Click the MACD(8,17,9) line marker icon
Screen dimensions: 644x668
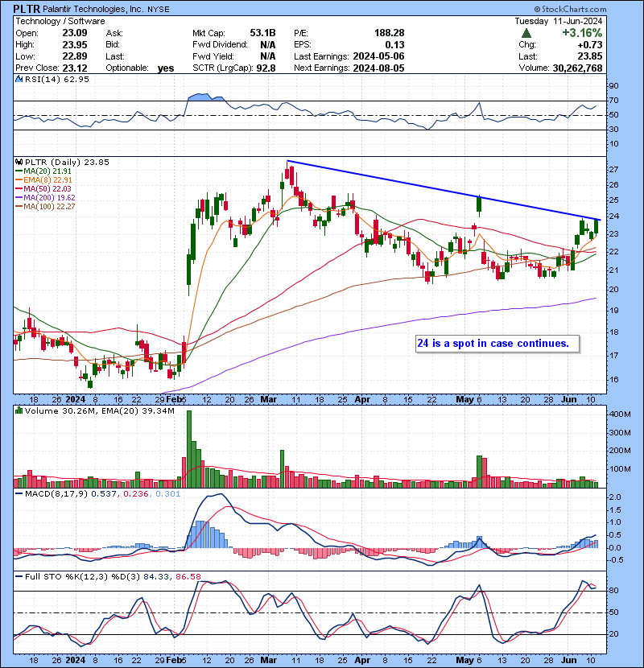pyautogui.click(x=18, y=493)
